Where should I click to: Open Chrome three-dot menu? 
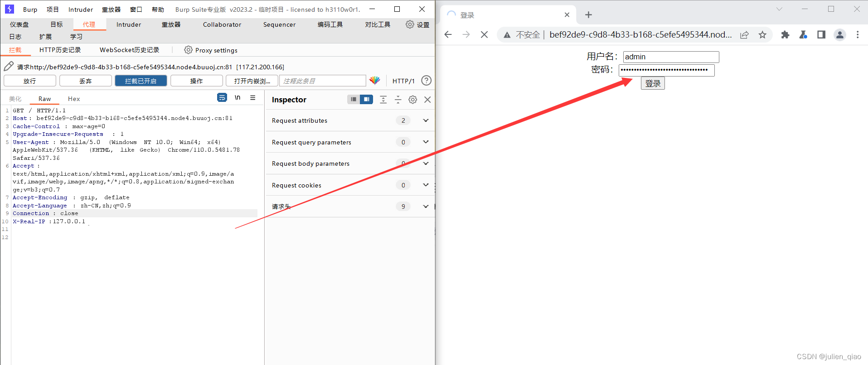tap(858, 35)
